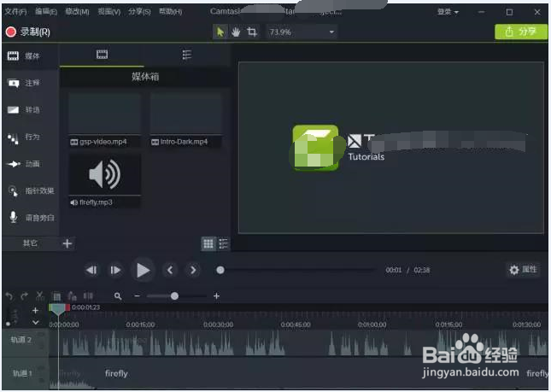551x392 pixels.
Task: Open the Voice Narration panel in sidebar
Action: point(31,218)
